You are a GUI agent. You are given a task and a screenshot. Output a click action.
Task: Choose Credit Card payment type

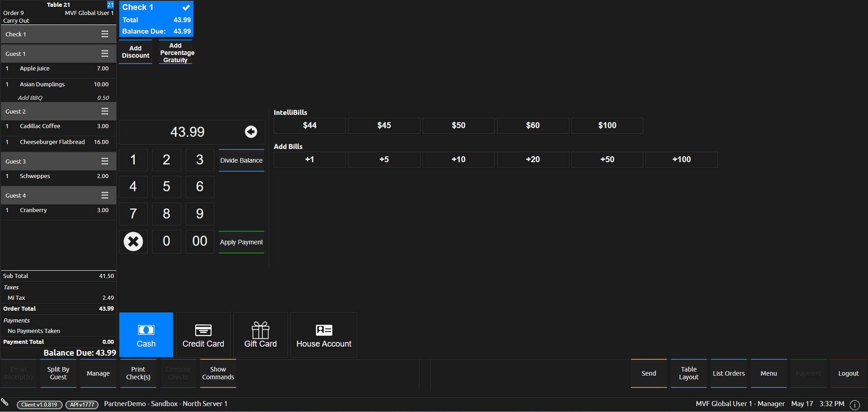203,335
